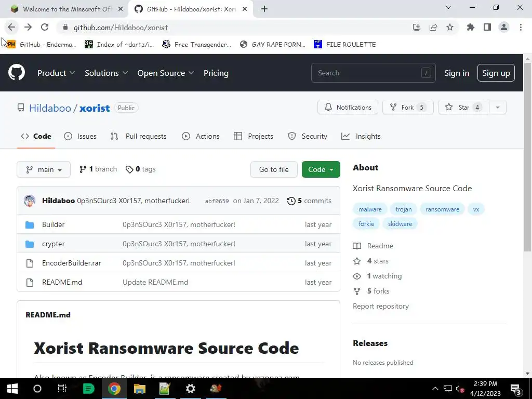Go back with the browser back arrow
Viewport: 532px width, 399px height.
pos(11,28)
